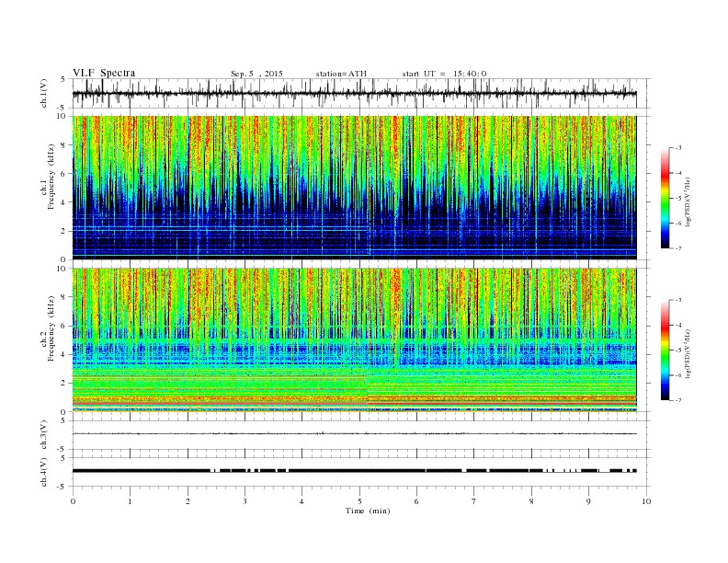The height and width of the screenshot is (563, 728).
Task: Click the '-7' value on ch.2 colorbar
Action: (678, 400)
